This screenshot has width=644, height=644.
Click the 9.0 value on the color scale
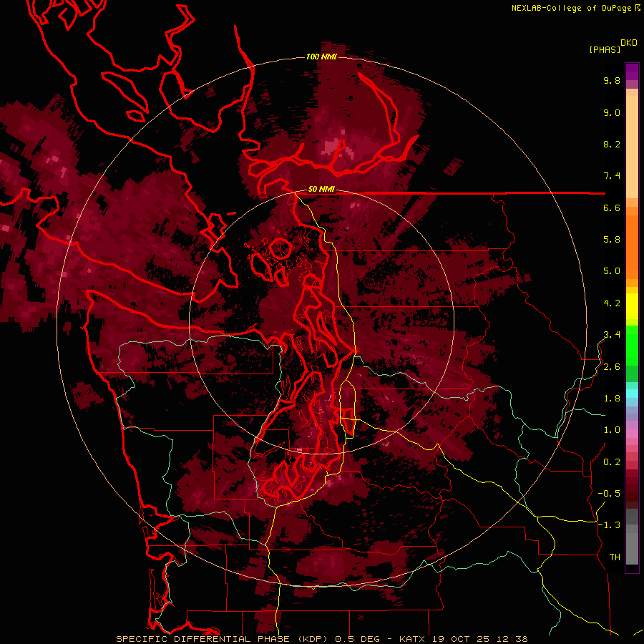click(612, 112)
